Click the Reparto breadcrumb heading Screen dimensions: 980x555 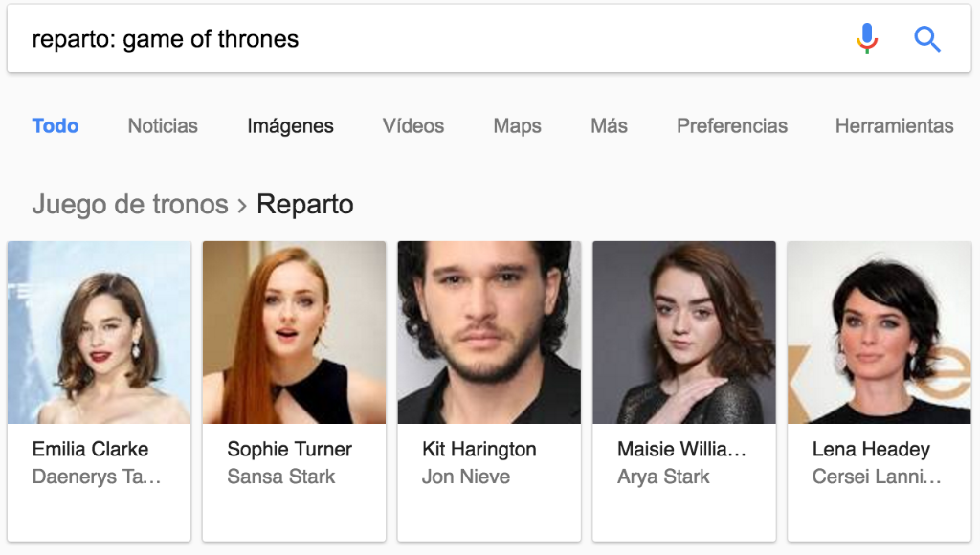pyautogui.click(x=305, y=205)
